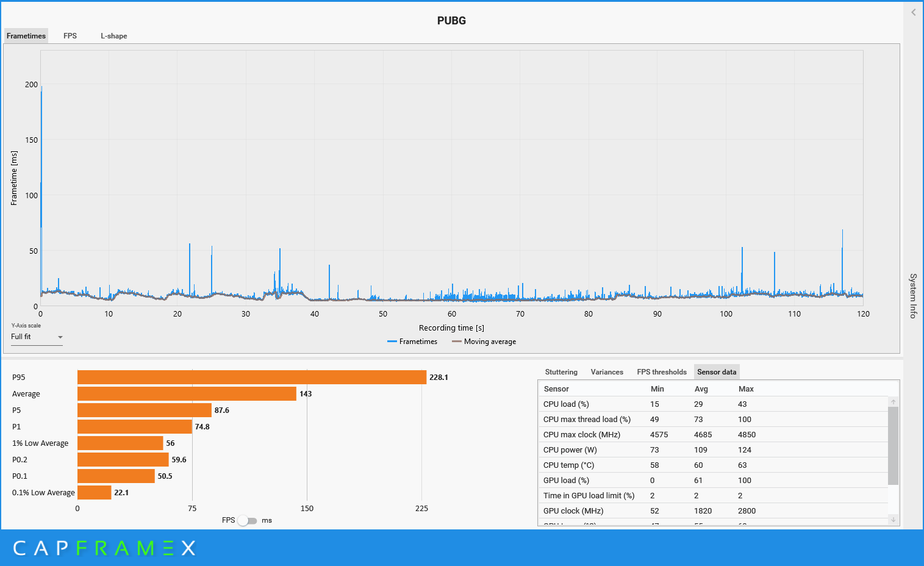Click the sensor table scroll-up arrow

893,401
